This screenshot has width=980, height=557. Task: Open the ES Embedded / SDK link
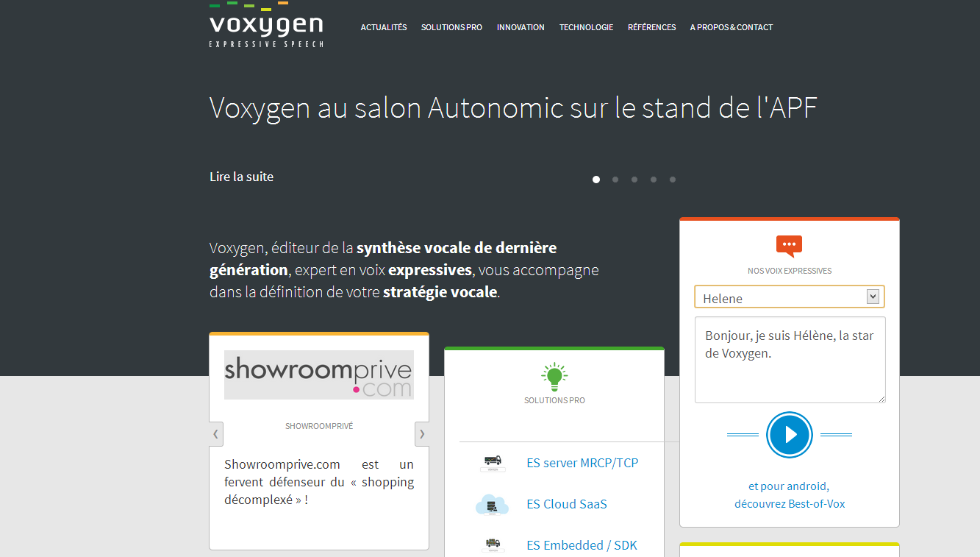[x=582, y=545]
